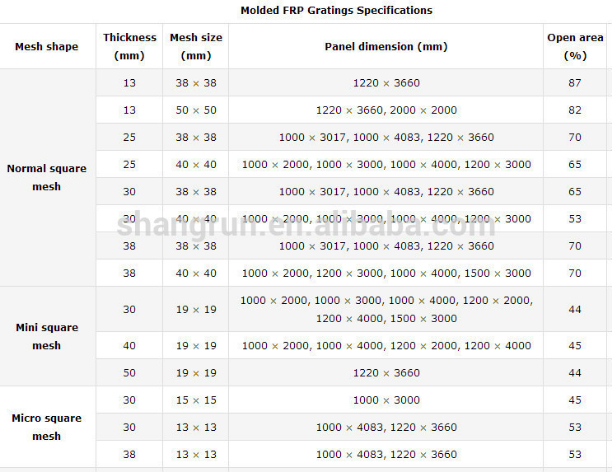
Task: Select the two-line panel dimension cell for 19 × 19
Action: (386, 309)
